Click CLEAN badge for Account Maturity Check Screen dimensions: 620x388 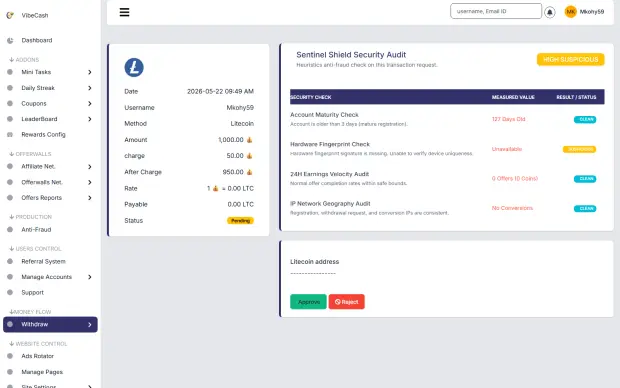click(585, 119)
